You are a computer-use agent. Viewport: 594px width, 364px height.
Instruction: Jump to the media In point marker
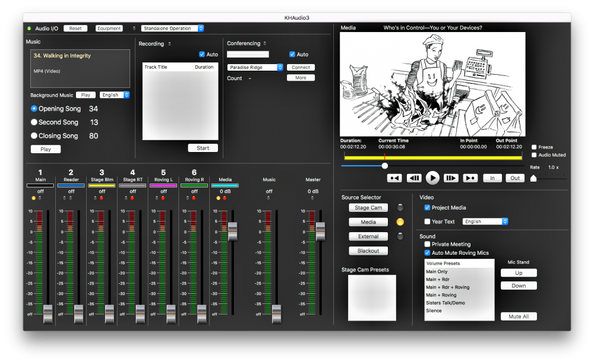394,178
